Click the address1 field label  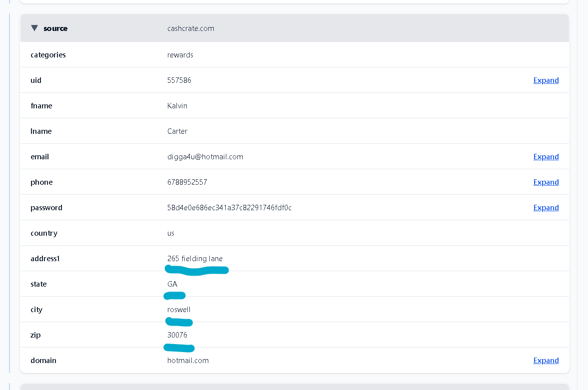45,259
